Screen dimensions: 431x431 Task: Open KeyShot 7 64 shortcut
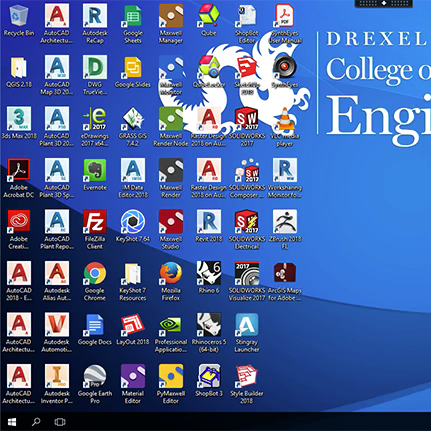click(x=133, y=222)
